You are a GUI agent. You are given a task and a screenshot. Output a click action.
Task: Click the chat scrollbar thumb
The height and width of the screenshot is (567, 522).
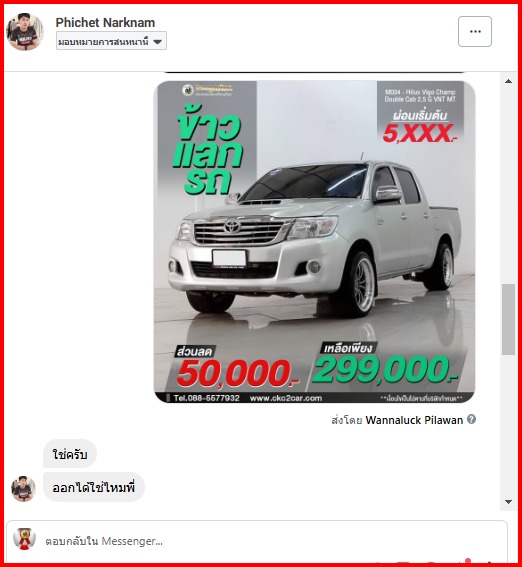[508, 319]
